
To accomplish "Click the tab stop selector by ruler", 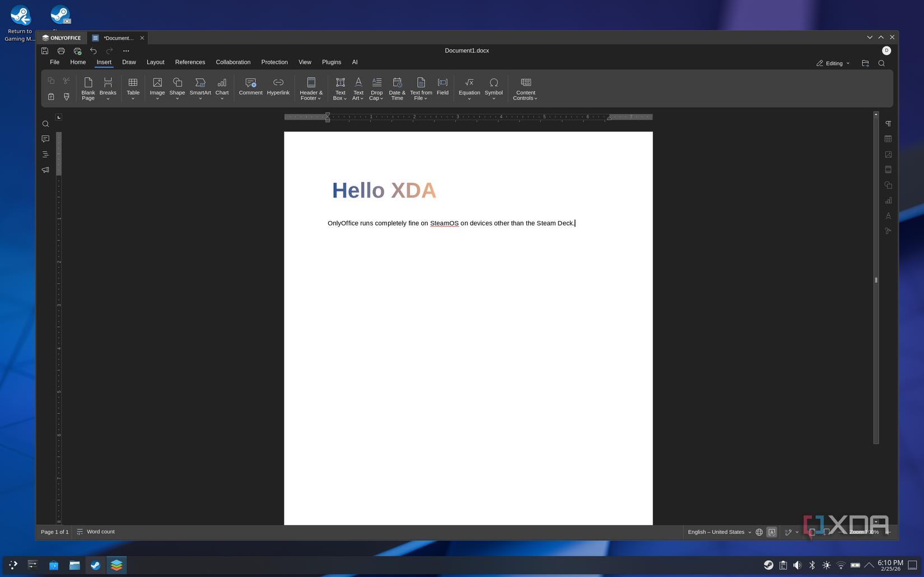I will (59, 117).
